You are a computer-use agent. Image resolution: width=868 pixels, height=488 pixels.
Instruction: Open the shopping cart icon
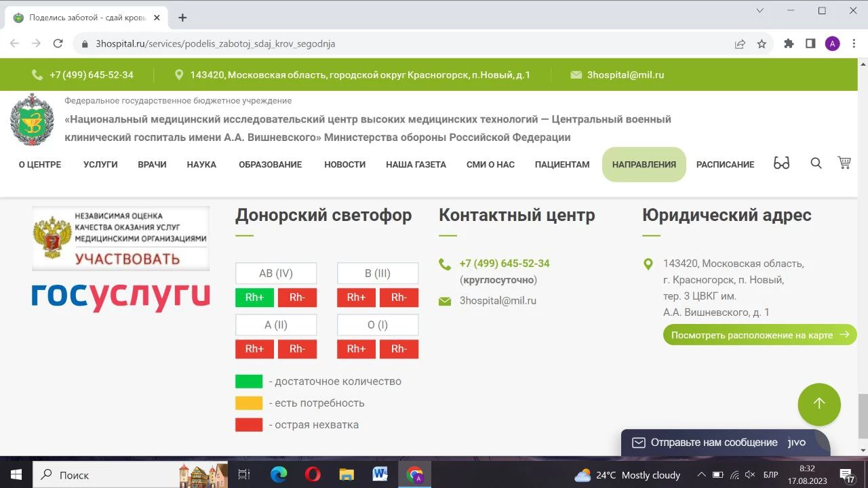coord(844,163)
